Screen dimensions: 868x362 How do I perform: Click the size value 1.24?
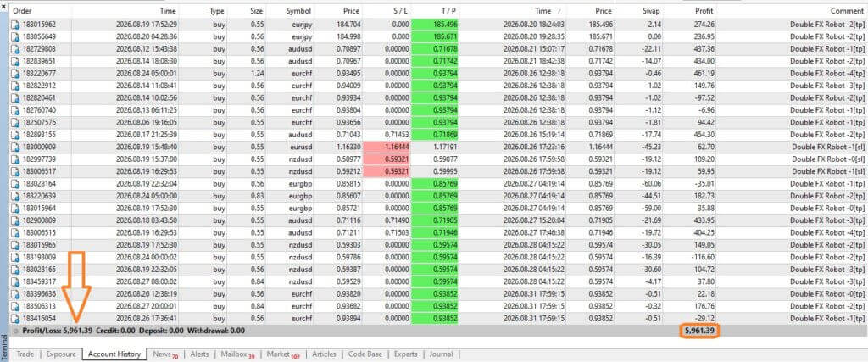click(257, 73)
